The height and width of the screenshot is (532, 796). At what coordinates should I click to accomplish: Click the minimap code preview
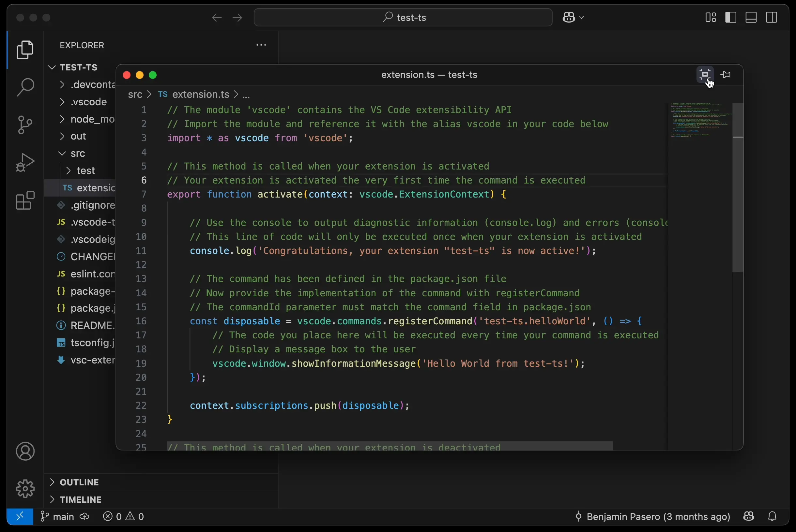pos(700,120)
